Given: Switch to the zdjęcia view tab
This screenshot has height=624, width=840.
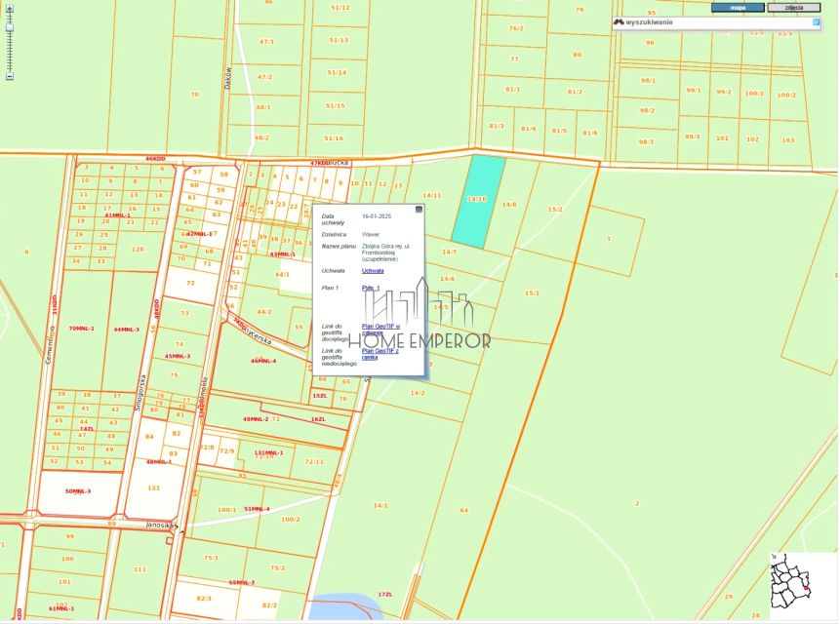Looking at the screenshot, I should click(x=793, y=7).
